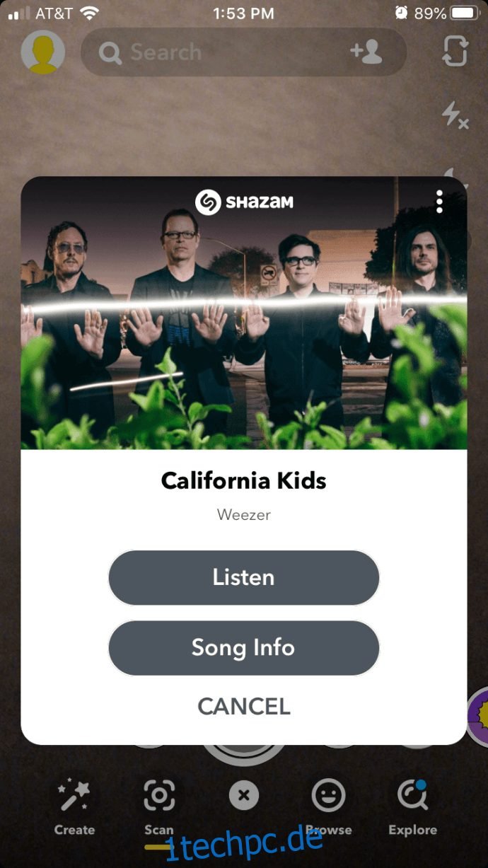Switch to the Scan tab

click(159, 807)
